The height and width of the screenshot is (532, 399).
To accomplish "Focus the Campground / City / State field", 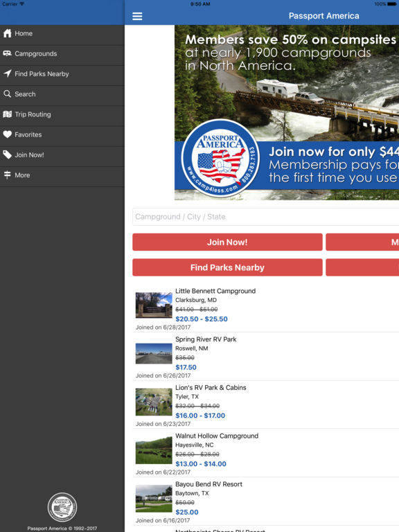I will (x=266, y=217).
